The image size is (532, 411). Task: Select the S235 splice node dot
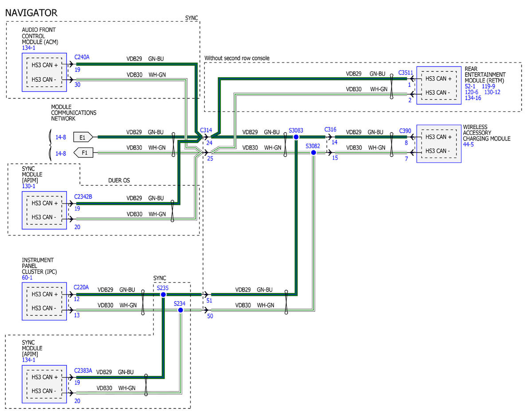click(x=163, y=294)
